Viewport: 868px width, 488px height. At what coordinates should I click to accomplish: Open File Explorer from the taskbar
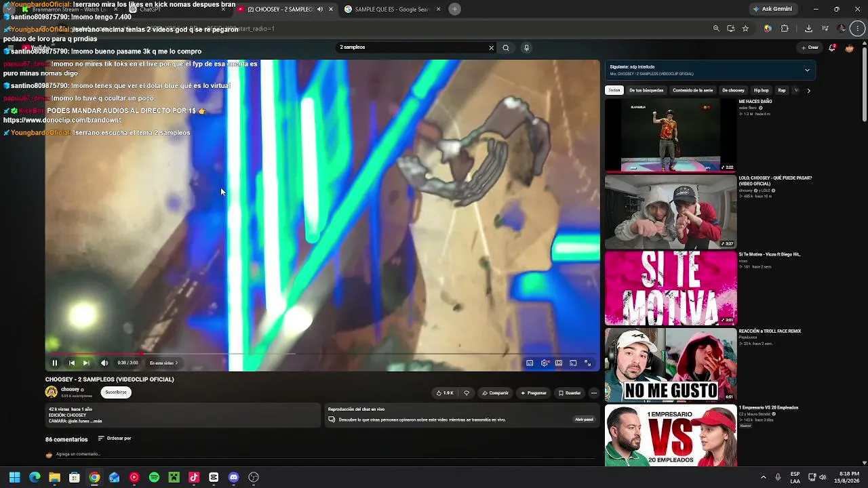point(54,477)
